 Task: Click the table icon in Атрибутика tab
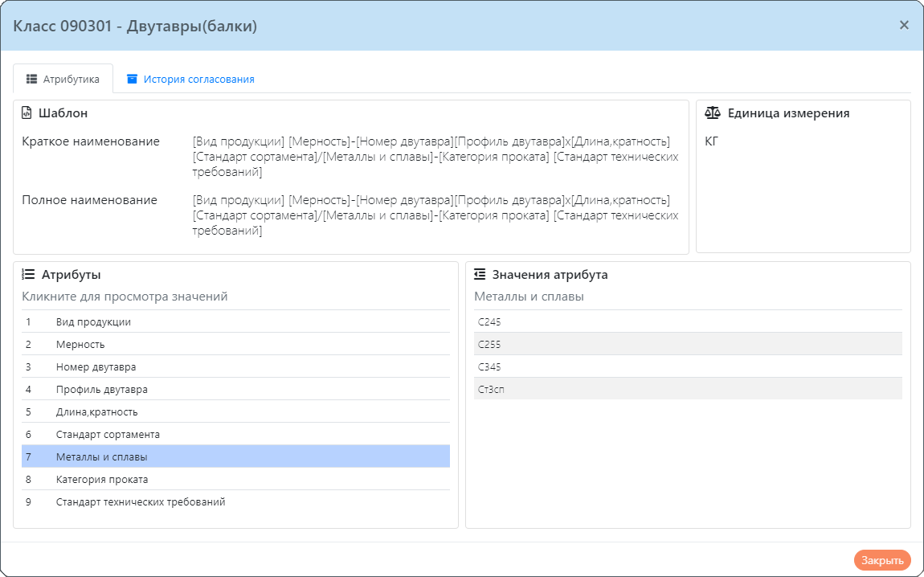coord(32,80)
